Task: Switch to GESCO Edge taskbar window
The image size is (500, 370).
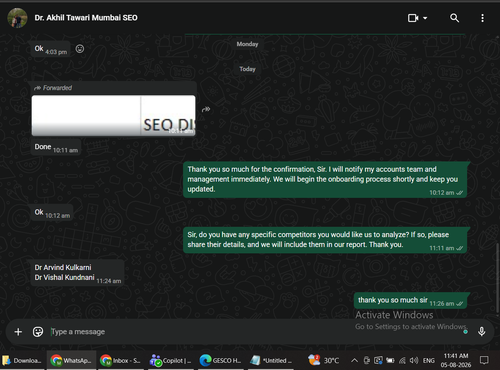Action: tap(220, 360)
